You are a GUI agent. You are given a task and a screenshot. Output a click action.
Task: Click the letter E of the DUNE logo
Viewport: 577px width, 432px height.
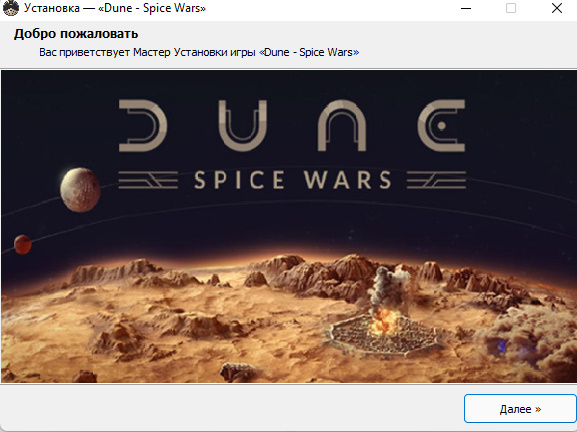[x=441, y=125]
